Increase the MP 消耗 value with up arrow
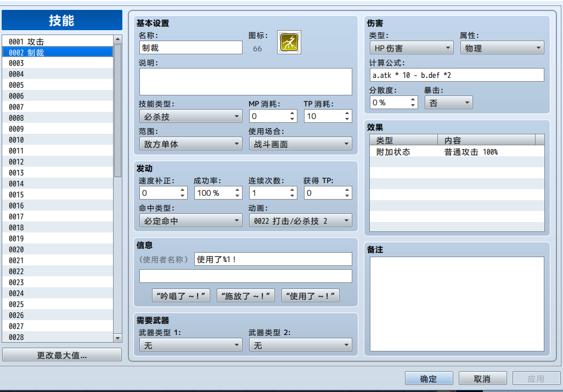 point(292,113)
